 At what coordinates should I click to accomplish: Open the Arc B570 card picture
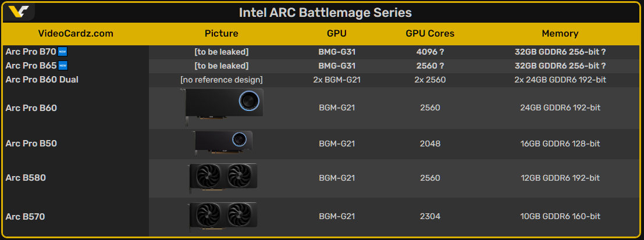(222, 216)
